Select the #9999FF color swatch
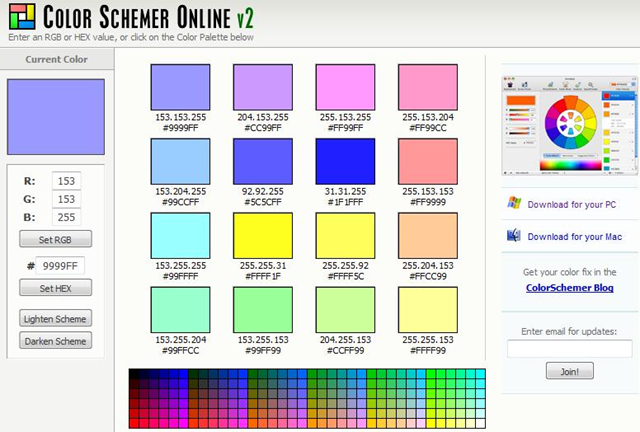 click(180, 87)
